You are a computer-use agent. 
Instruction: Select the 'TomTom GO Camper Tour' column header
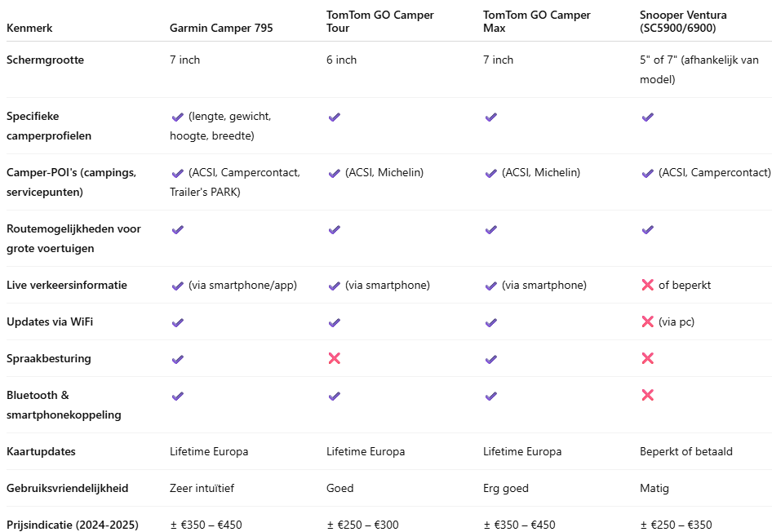click(x=379, y=22)
